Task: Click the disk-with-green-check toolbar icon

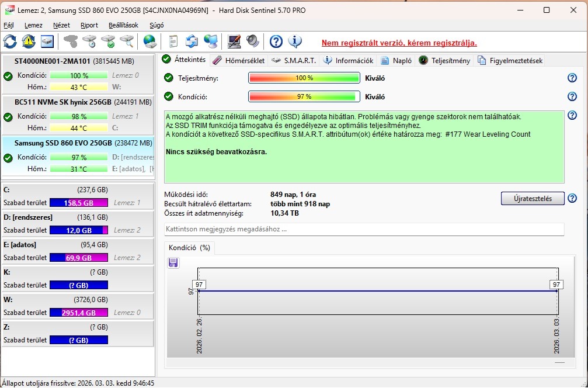Action: coord(109,41)
